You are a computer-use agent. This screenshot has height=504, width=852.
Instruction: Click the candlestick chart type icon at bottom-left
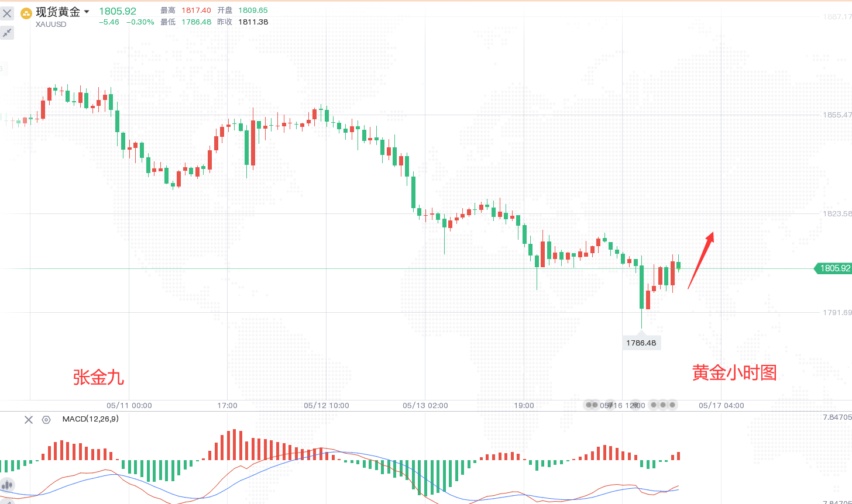pos(7,484)
